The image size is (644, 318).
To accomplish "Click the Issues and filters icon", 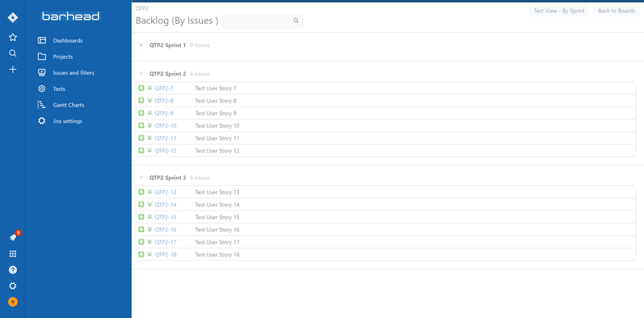I will coord(41,73).
